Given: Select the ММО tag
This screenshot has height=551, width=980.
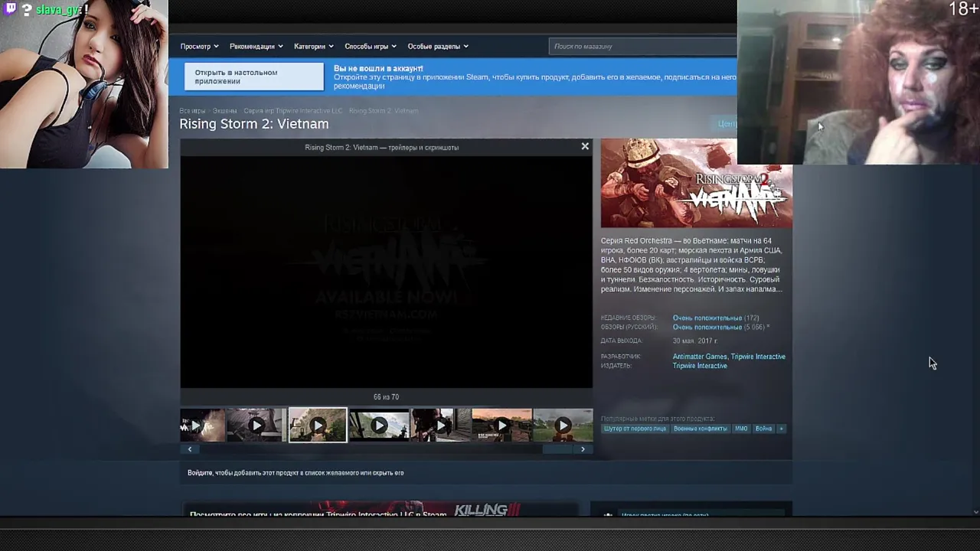Looking at the screenshot, I should coord(741,429).
